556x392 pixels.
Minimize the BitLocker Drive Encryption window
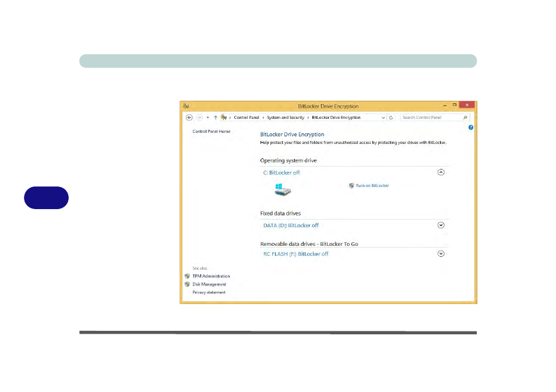coord(445,105)
